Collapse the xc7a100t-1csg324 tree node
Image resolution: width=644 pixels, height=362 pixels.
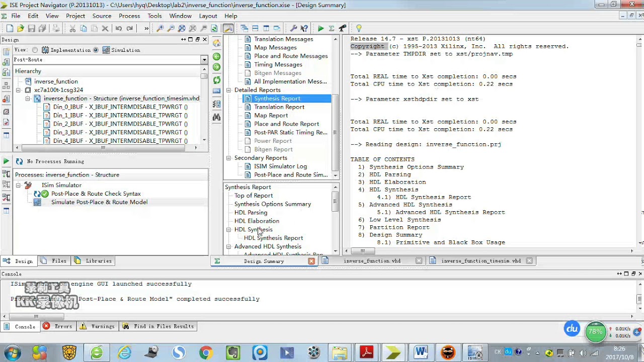(18, 90)
